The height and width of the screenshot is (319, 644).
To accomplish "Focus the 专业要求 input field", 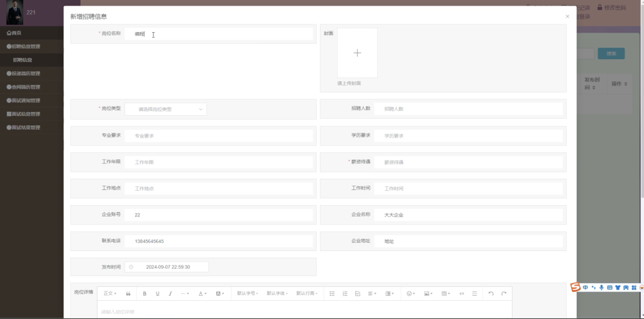I will tap(218, 136).
